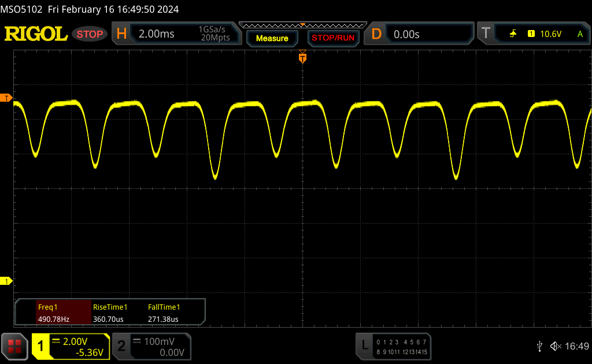The image size is (592, 364).
Task: Click the orange horizontal trigger position marker
Action: [302, 57]
